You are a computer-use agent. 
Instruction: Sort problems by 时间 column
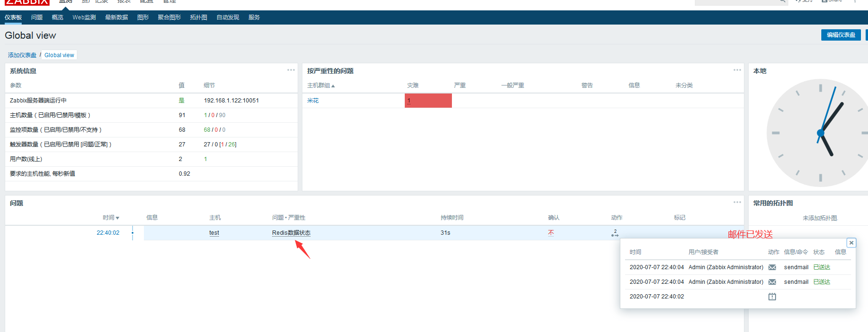click(x=110, y=218)
